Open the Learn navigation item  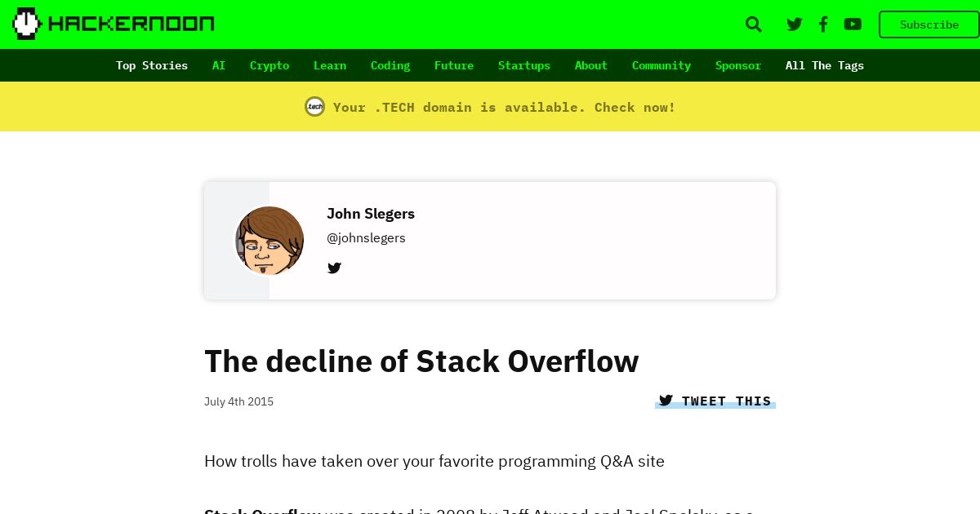point(330,65)
